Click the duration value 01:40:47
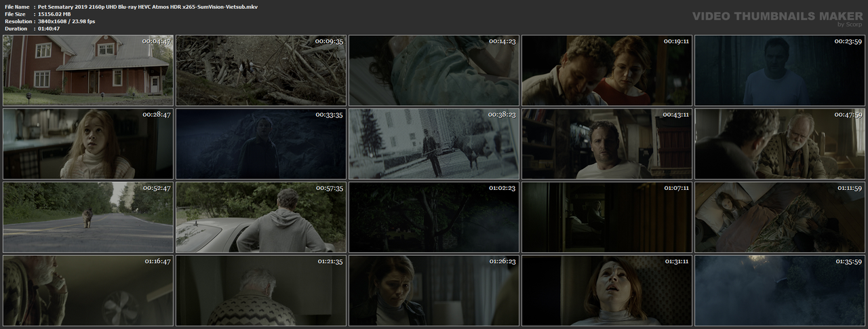Image resolution: width=868 pixels, height=329 pixels. pyautogui.click(x=50, y=29)
